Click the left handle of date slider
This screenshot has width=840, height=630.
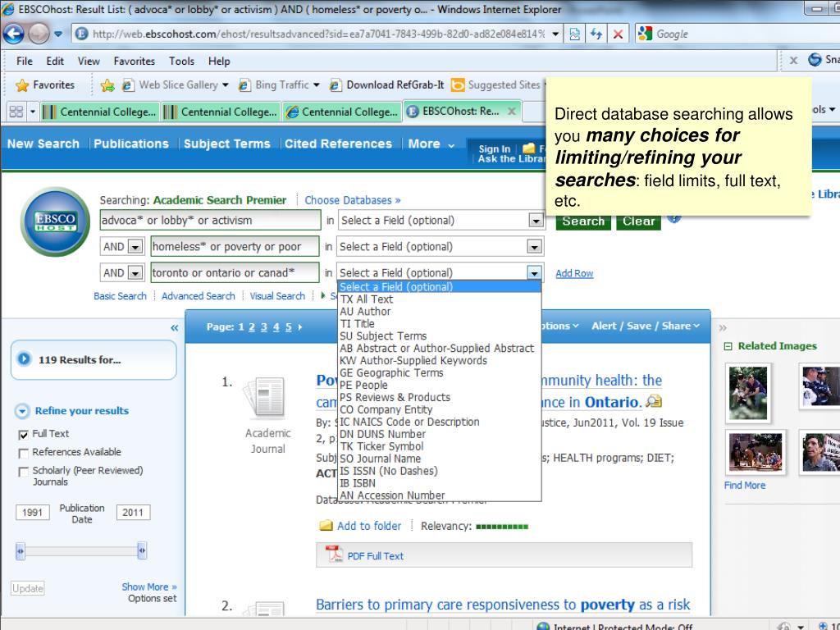click(21, 550)
